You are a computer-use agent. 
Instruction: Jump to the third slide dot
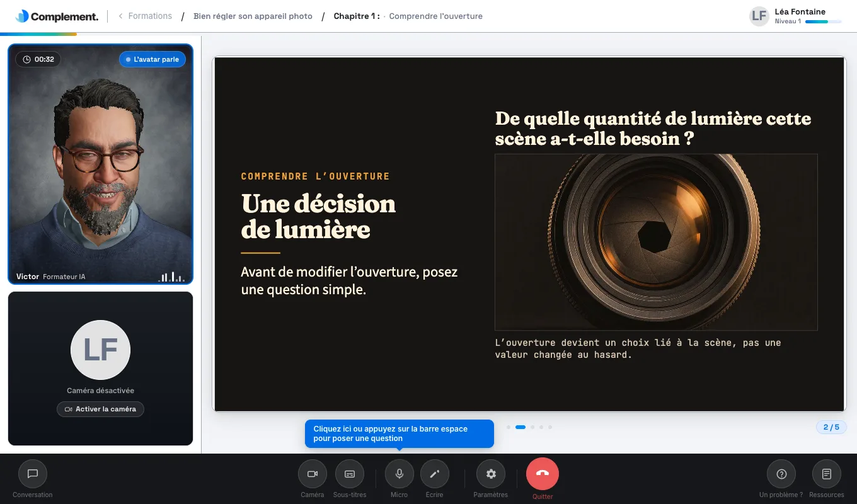(x=532, y=427)
